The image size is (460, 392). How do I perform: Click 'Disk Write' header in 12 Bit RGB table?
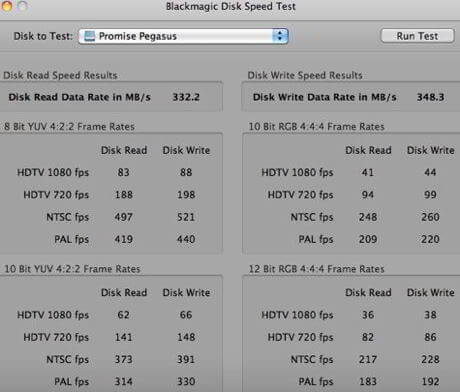tap(431, 293)
